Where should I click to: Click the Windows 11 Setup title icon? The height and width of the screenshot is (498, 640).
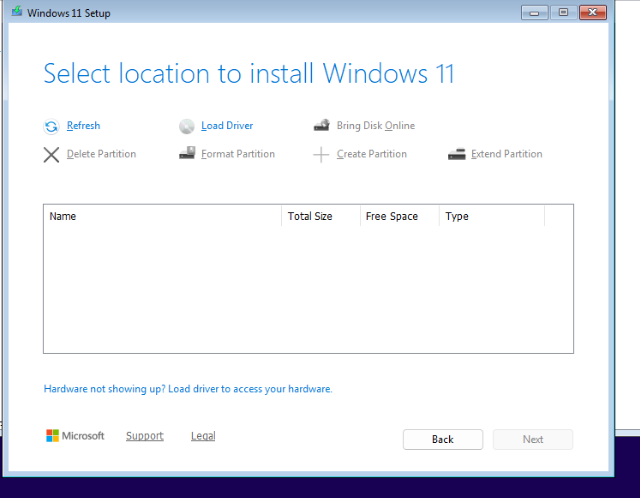click(17, 12)
